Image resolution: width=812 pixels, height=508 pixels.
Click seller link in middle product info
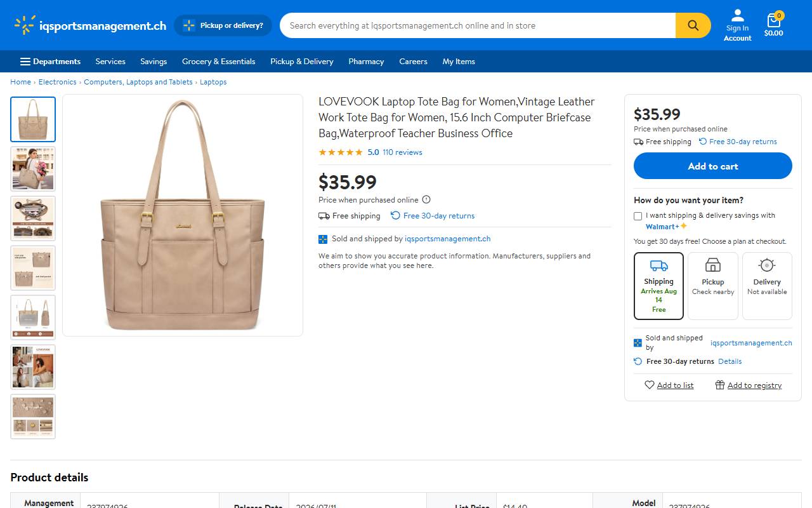448,239
